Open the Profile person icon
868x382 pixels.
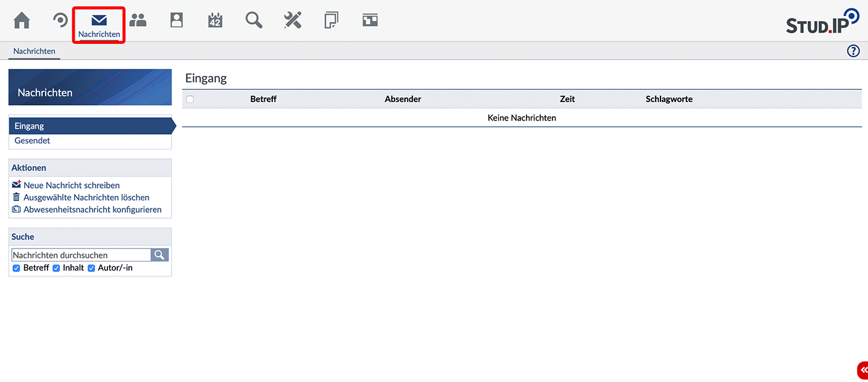[x=177, y=20]
